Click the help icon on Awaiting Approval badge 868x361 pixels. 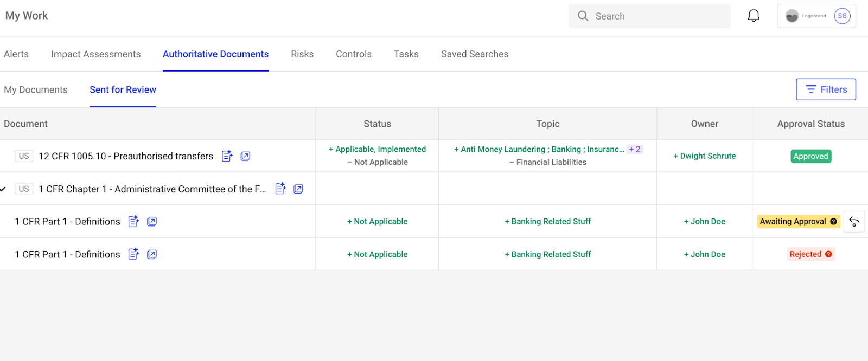pyautogui.click(x=833, y=222)
